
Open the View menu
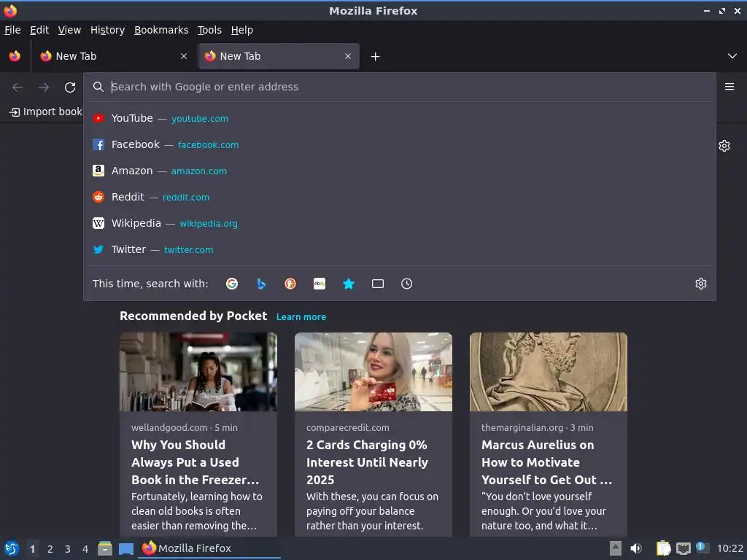pos(69,30)
